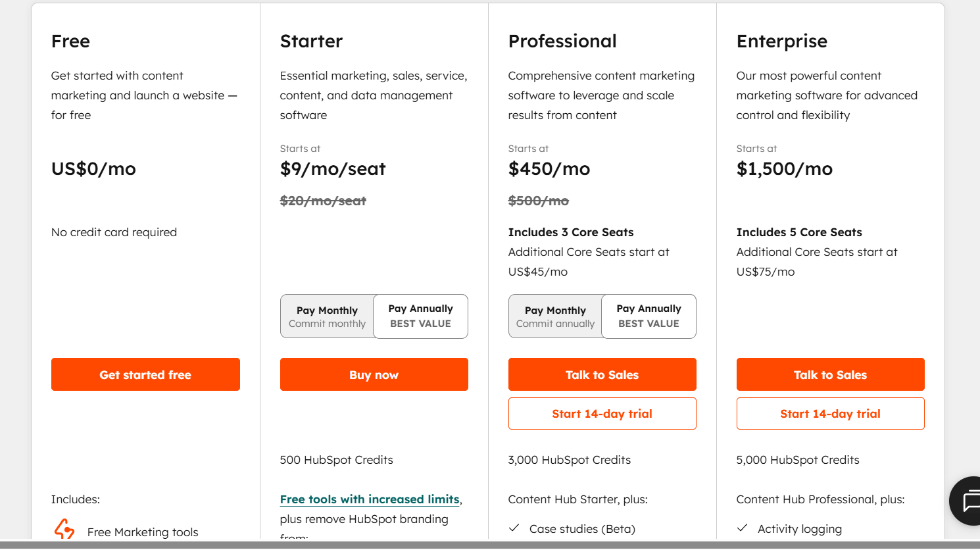This screenshot has height=550, width=980.
Task: Click Get started free on the Free plan
Action: [x=145, y=374]
